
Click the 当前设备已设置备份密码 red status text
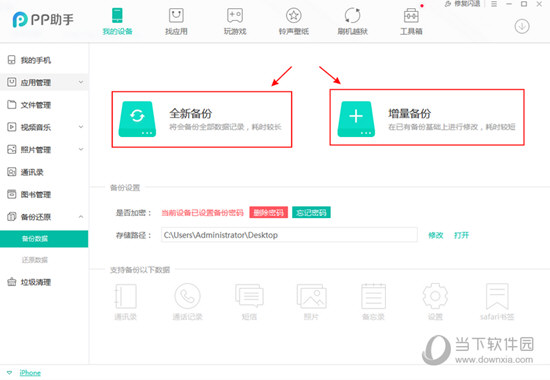(202, 213)
